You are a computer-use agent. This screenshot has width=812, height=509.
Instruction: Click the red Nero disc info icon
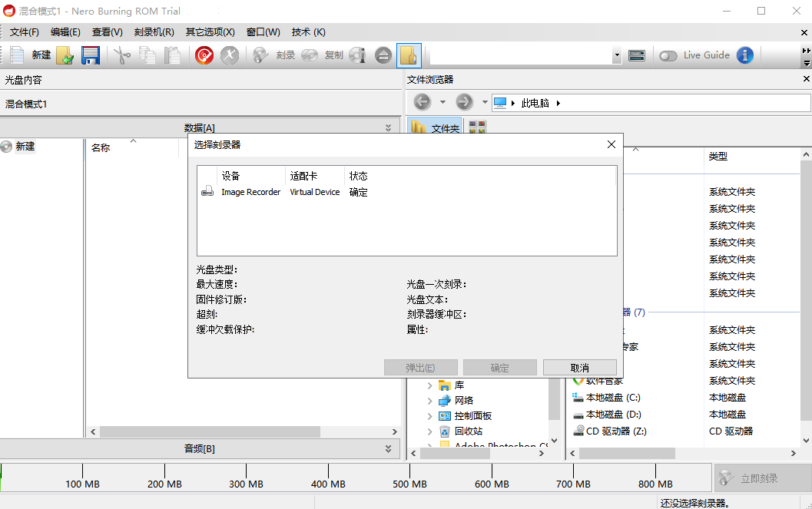[204, 55]
